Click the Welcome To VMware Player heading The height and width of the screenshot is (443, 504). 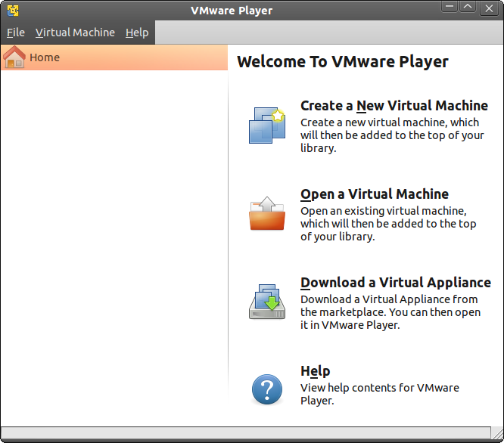(343, 62)
